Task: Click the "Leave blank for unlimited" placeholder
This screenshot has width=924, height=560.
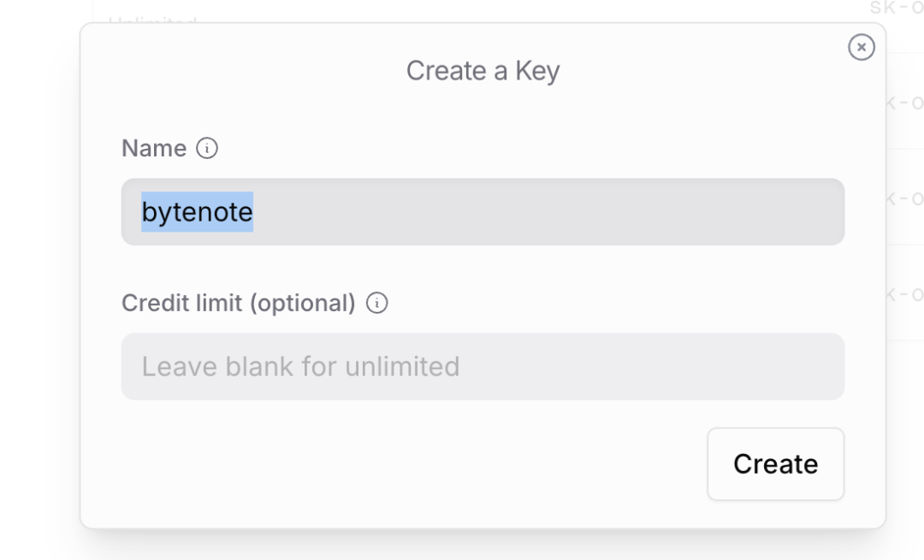Action: point(300,367)
